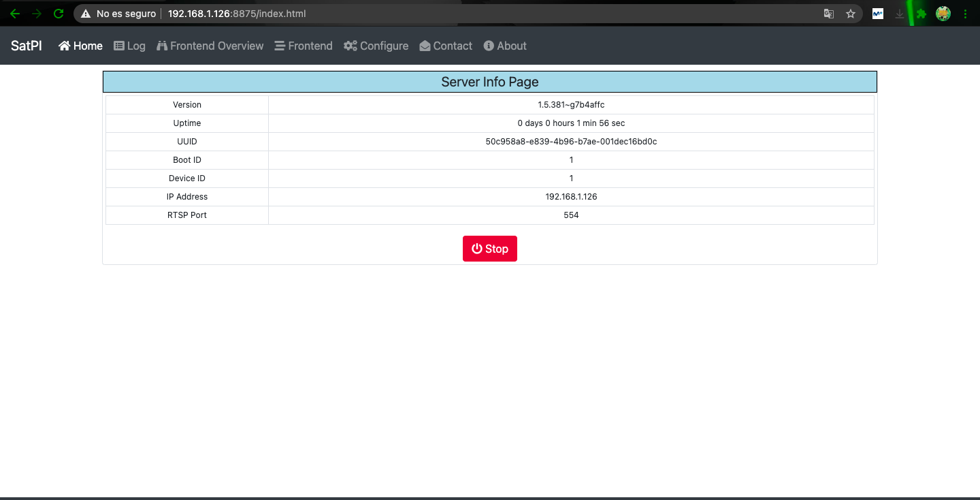Click the 'No es seguro' warning icon
The width and height of the screenshot is (980, 500).
[86, 14]
